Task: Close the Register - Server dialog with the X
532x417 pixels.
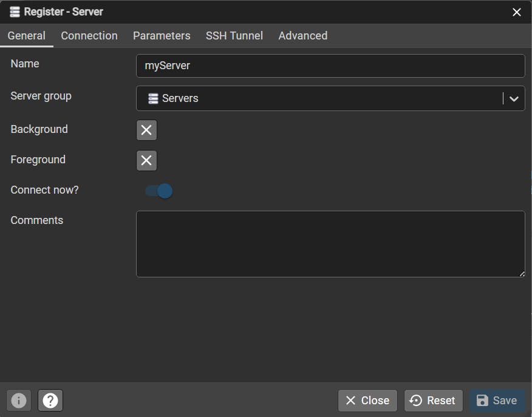Action: [x=517, y=12]
